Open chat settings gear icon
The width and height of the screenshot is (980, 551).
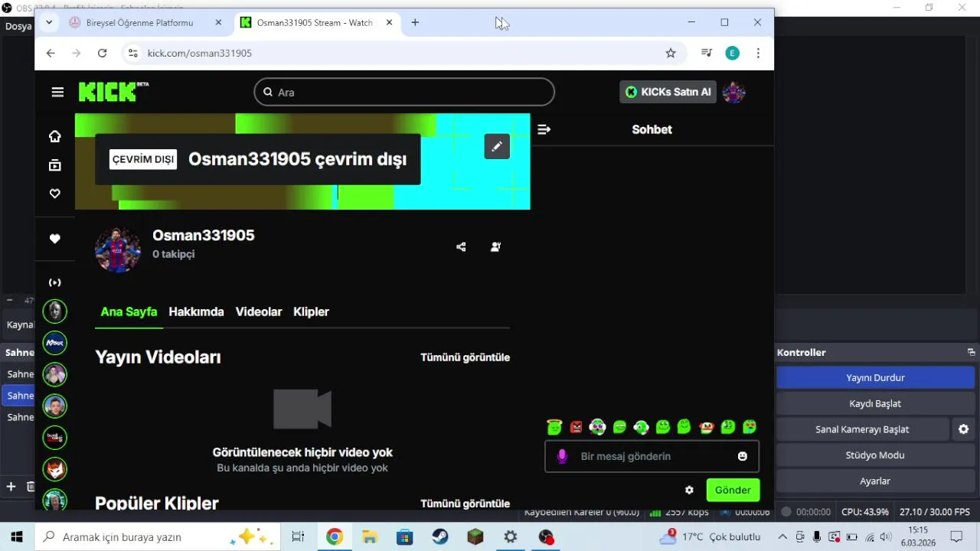pyautogui.click(x=689, y=490)
